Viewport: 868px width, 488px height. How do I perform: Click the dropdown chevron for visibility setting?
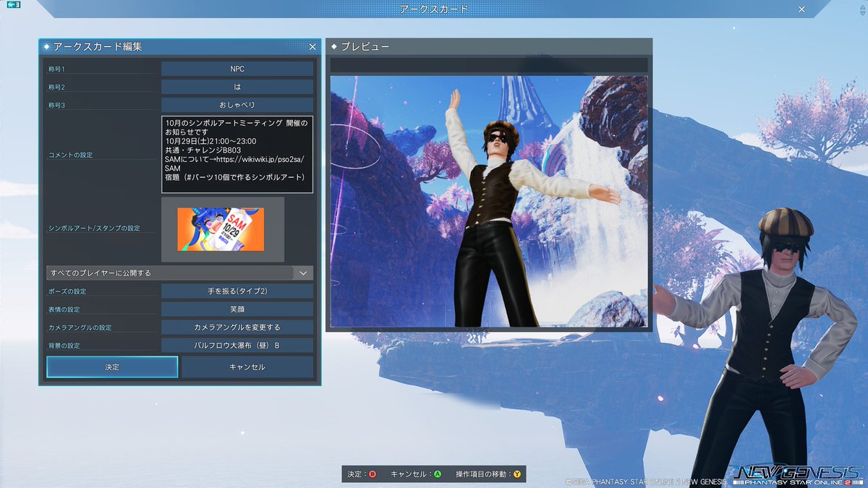pos(303,273)
